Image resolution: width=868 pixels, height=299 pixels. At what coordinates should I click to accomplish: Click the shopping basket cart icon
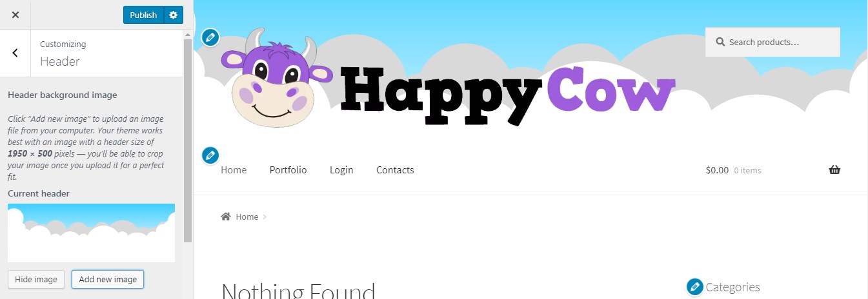[x=834, y=170]
